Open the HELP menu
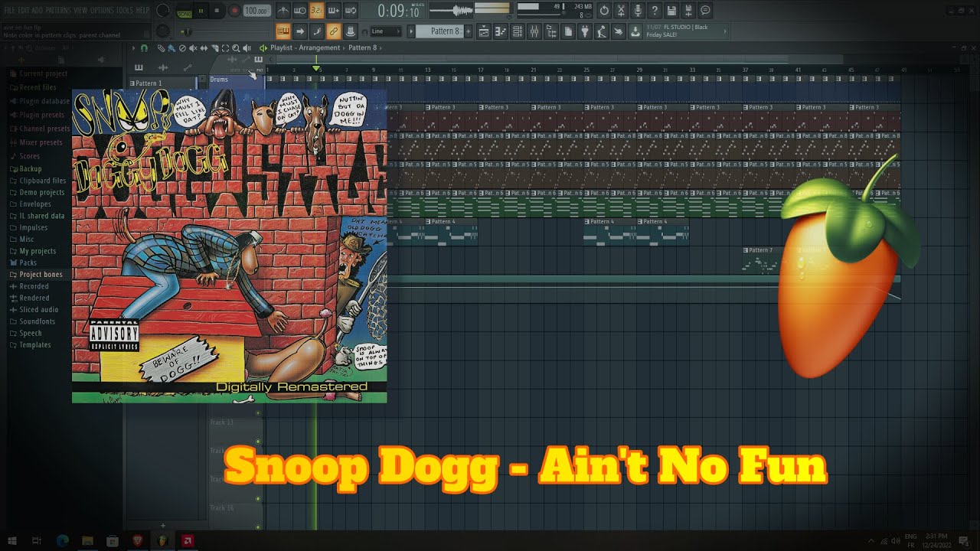The height and width of the screenshot is (551, 980). [x=143, y=10]
